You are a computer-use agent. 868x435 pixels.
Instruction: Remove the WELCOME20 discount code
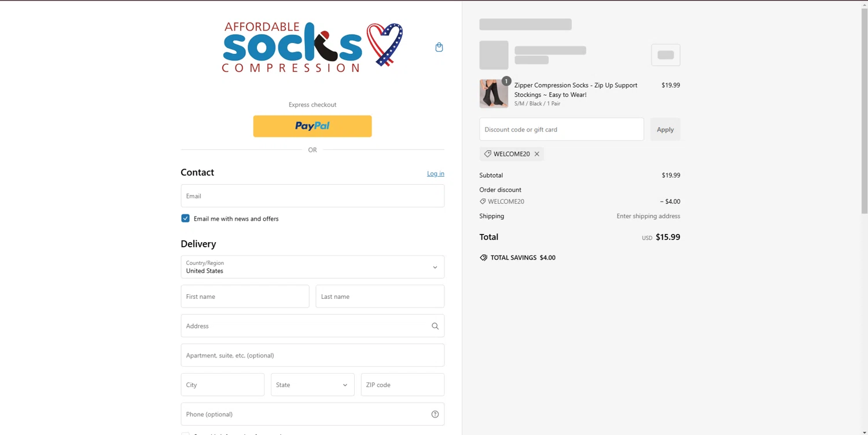[x=537, y=154]
